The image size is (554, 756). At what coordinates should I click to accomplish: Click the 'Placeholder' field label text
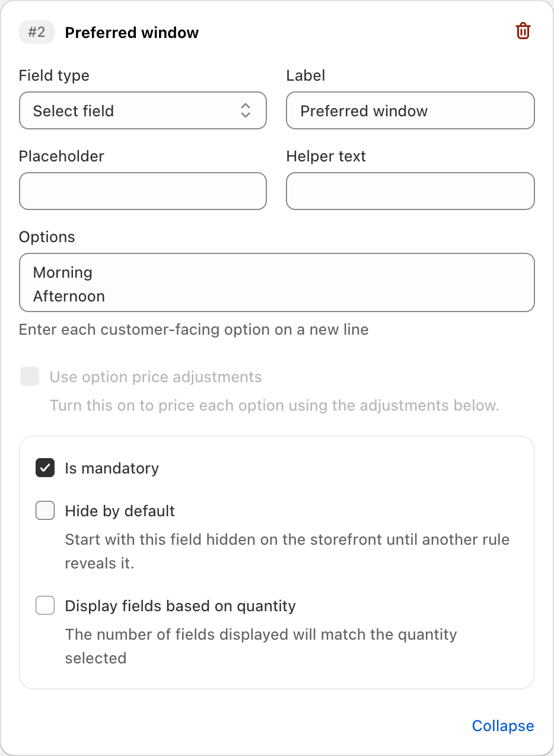[x=62, y=156]
